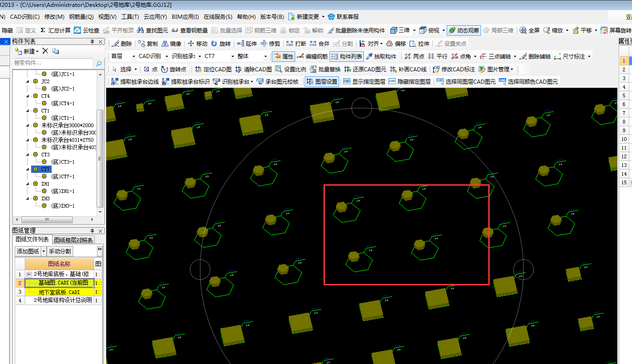Click 隐藏指定图层 tool
632x364 pixels.
(x=410, y=82)
